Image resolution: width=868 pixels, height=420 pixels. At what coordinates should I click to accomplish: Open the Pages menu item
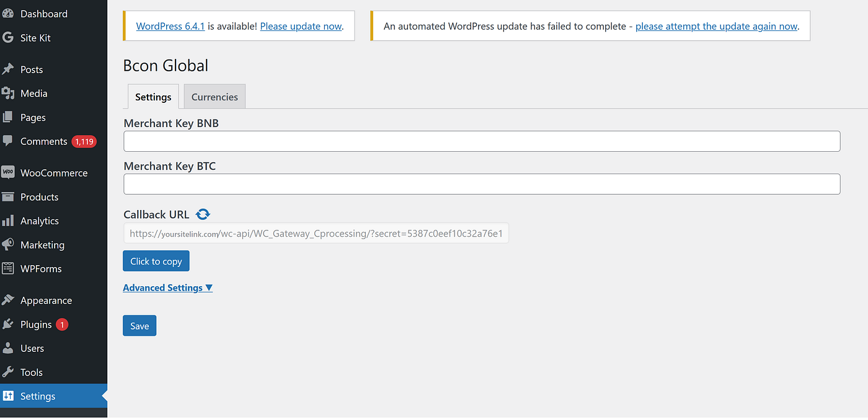(x=33, y=118)
